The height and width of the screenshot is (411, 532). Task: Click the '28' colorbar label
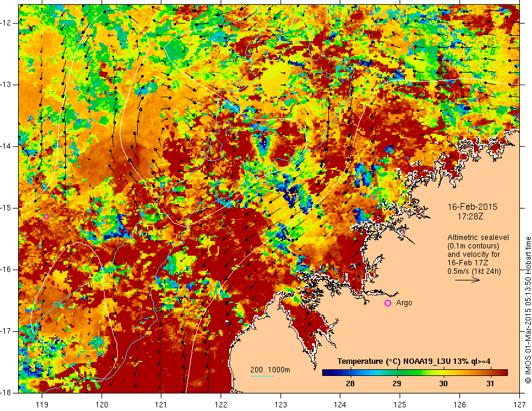coord(350,384)
